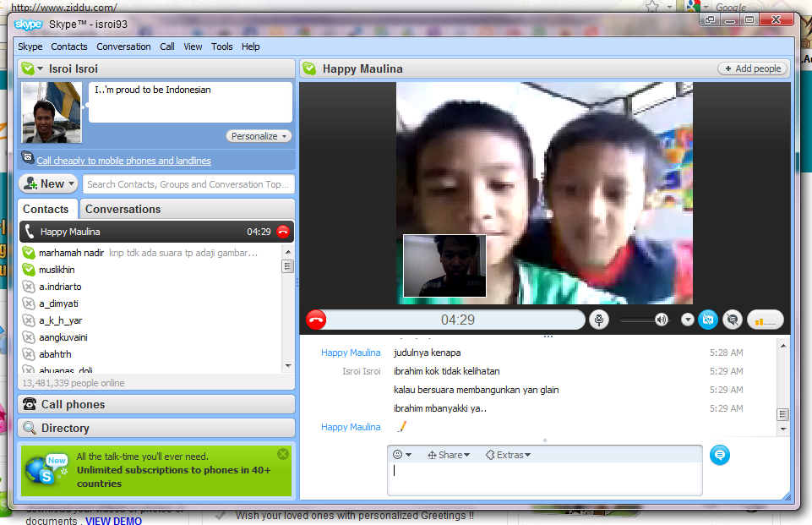Viewport: 812px width, 525px height.
Task: Click the call quality signal indicator
Action: pyautogui.click(x=765, y=320)
